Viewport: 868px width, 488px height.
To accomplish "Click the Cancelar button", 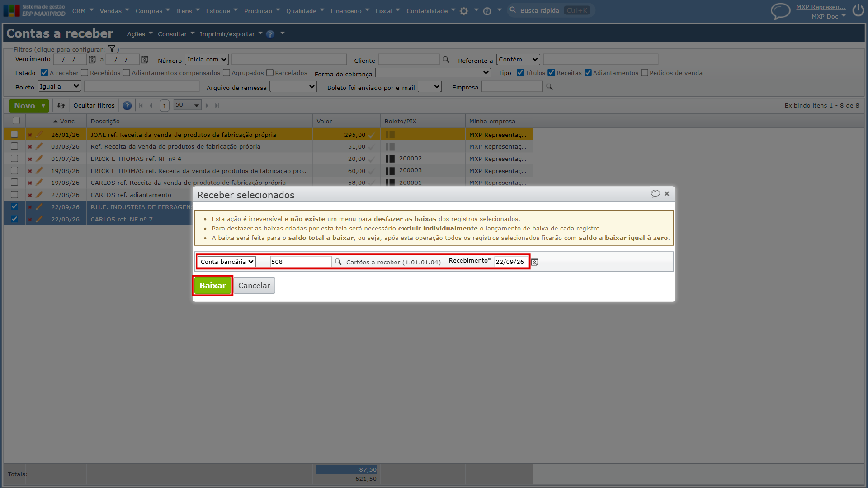I will tap(254, 286).
